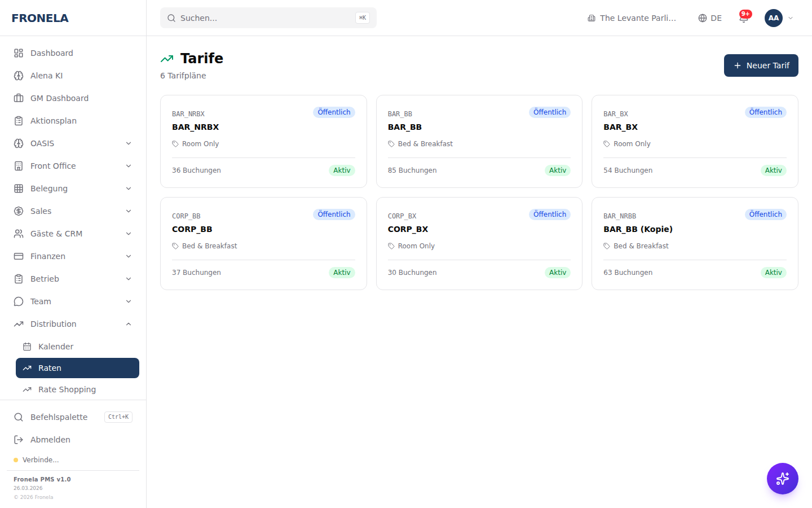812x508 pixels.
Task: Open the BAR_BB (Kopie) rate card
Action: (x=694, y=243)
